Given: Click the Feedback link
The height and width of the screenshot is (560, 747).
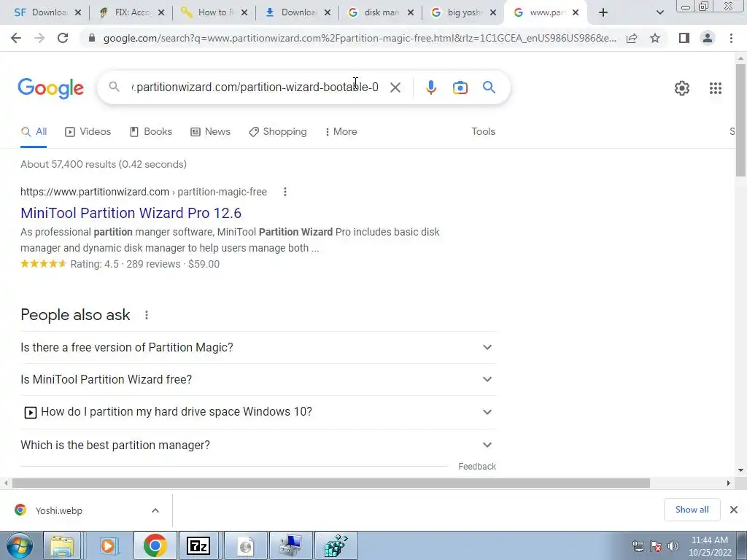Looking at the screenshot, I should [477, 467].
